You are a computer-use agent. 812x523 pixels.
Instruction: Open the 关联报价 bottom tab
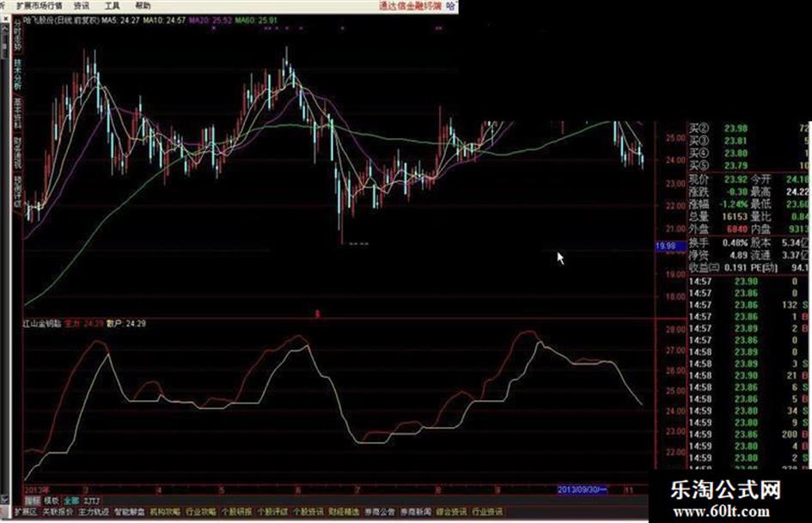(x=58, y=512)
